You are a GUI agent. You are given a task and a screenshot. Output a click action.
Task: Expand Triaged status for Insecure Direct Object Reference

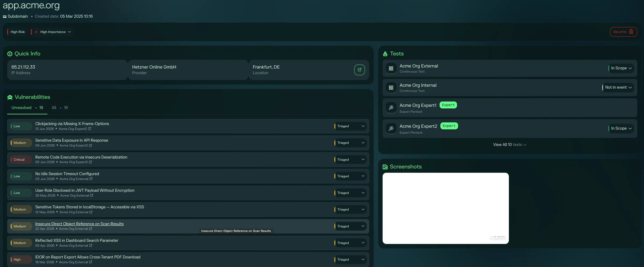(350, 226)
